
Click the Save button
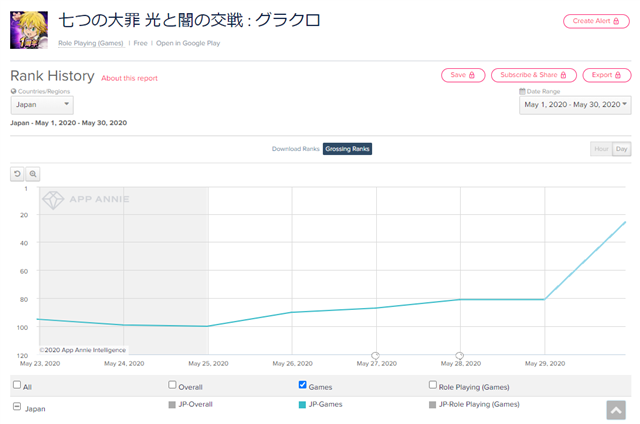pyautogui.click(x=463, y=75)
